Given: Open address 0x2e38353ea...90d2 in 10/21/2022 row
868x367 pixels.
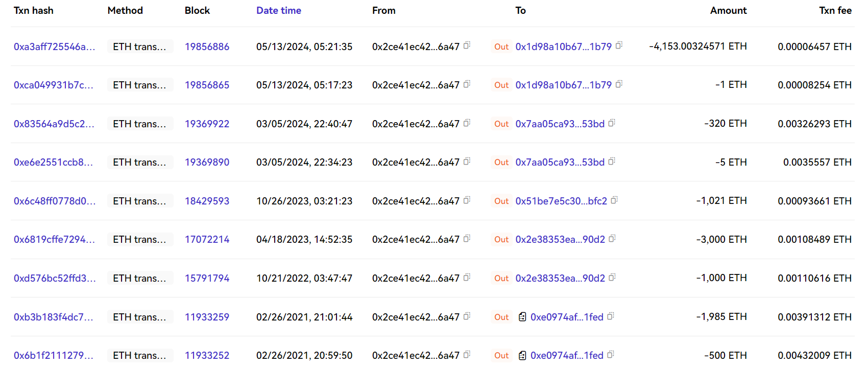Looking at the screenshot, I should click(560, 278).
